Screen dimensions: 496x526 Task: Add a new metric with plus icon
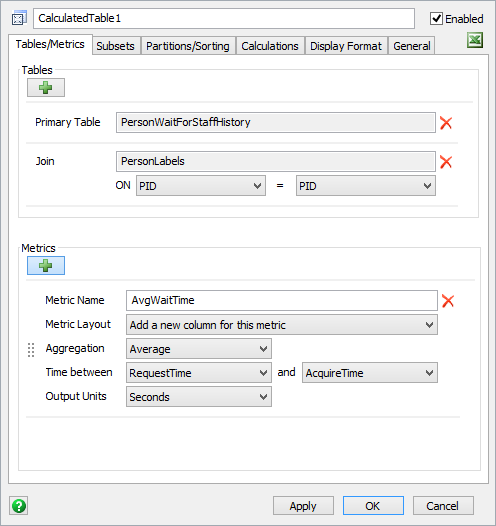(46, 266)
